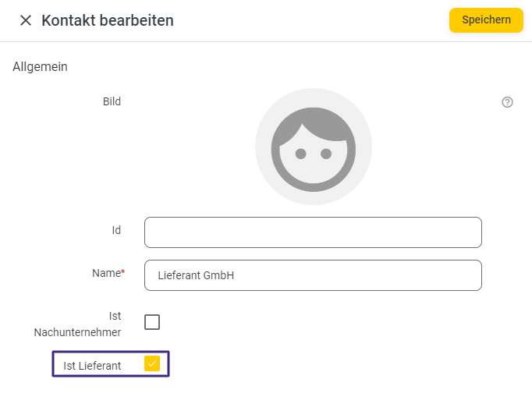Open the help question mark icon
Image resolution: width=532 pixels, height=404 pixels.
click(x=507, y=102)
